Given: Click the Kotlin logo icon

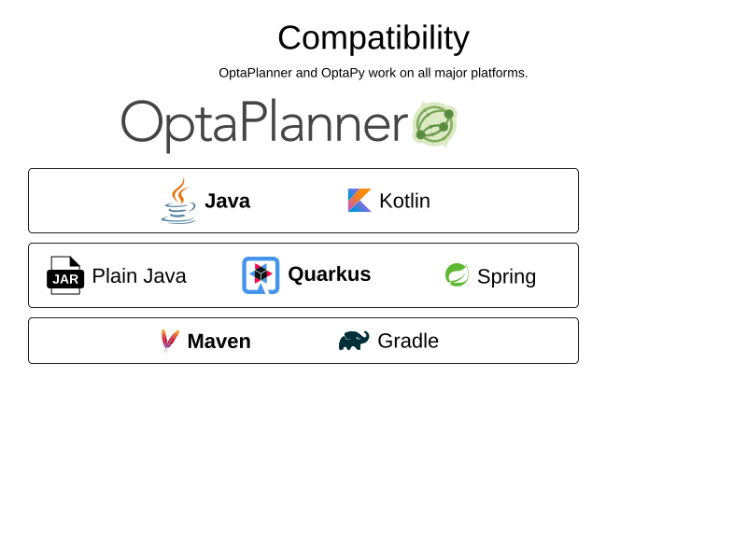Looking at the screenshot, I should pos(359,201).
